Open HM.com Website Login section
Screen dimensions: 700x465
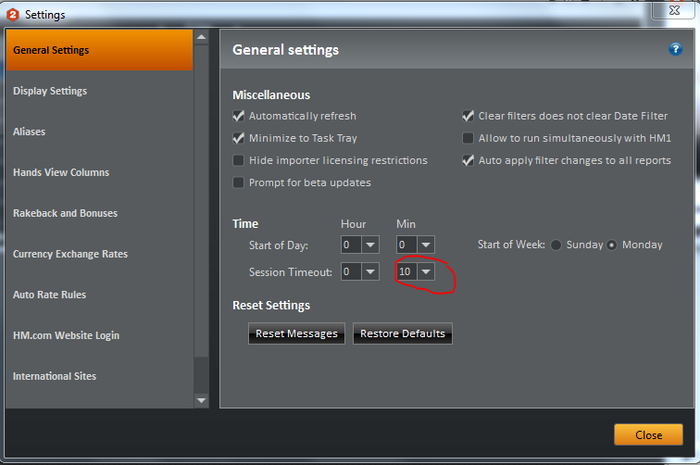100,335
